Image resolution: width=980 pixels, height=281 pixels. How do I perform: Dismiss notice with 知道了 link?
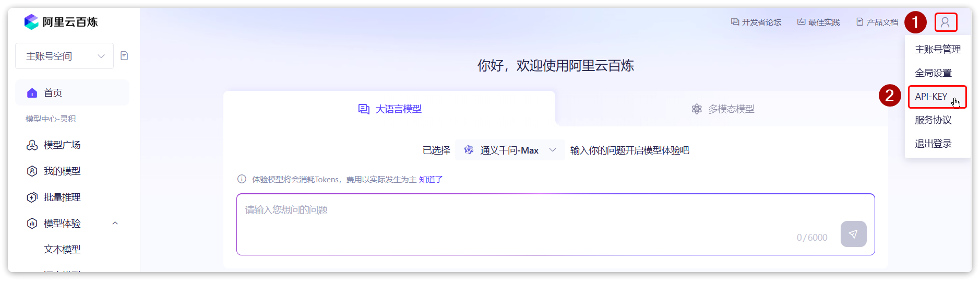coord(431,179)
